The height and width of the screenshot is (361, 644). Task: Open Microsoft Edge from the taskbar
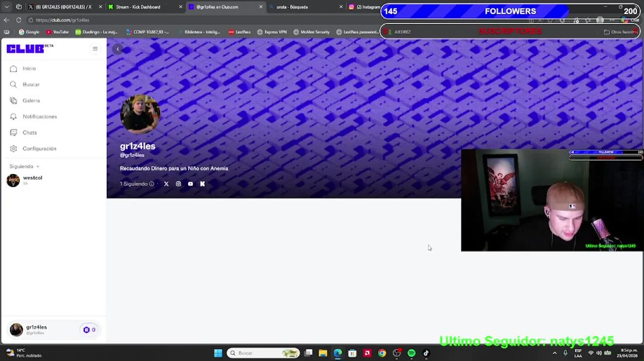[338, 353]
